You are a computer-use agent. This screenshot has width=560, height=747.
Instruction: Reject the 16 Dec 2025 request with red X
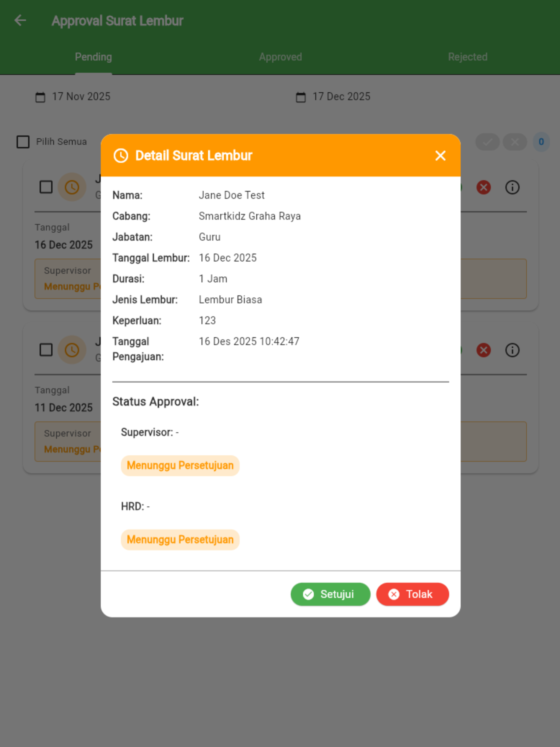coord(483,187)
